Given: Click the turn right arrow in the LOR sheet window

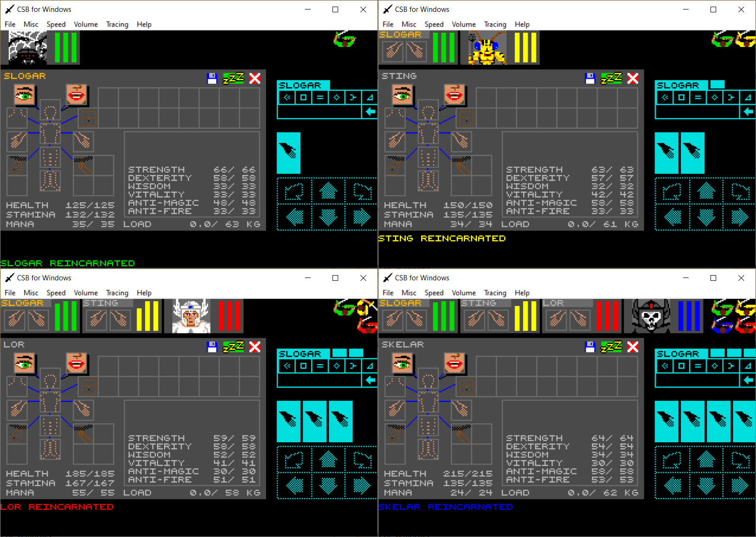Looking at the screenshot, I should point(361,460).
